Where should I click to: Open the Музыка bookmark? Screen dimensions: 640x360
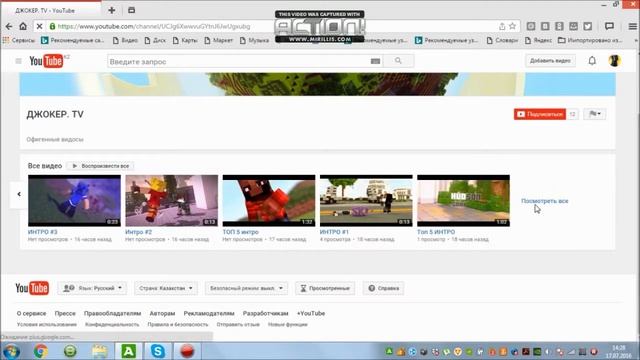[x=254, y=40]
